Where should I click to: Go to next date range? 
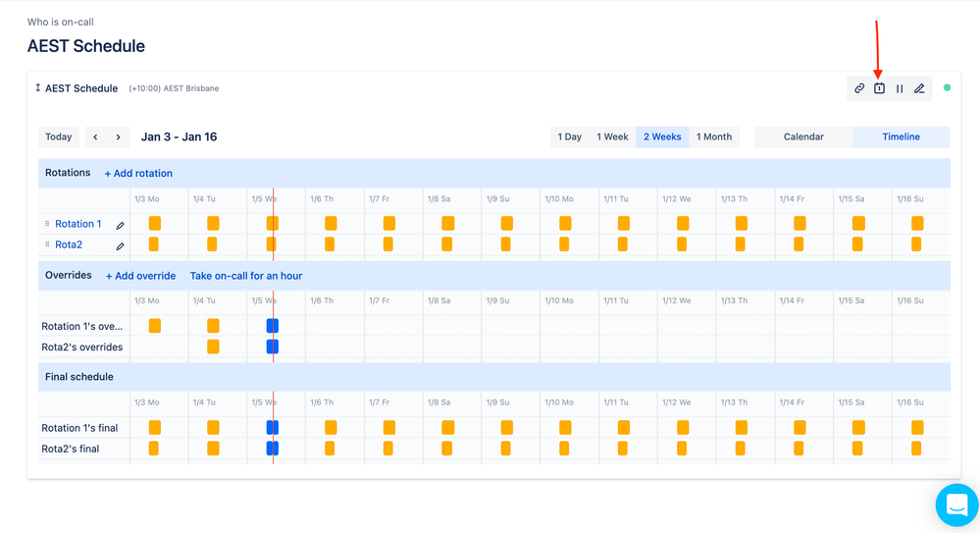[118, 137]
